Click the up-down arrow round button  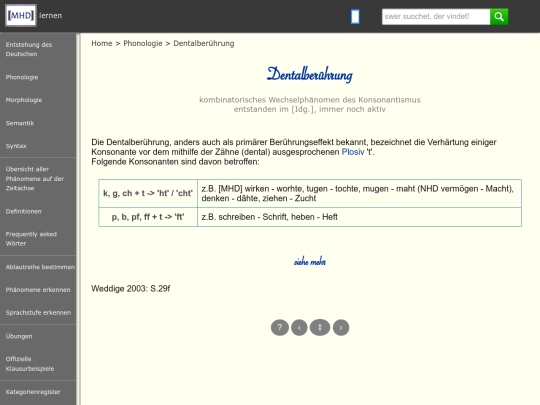[x=320, y=327]
